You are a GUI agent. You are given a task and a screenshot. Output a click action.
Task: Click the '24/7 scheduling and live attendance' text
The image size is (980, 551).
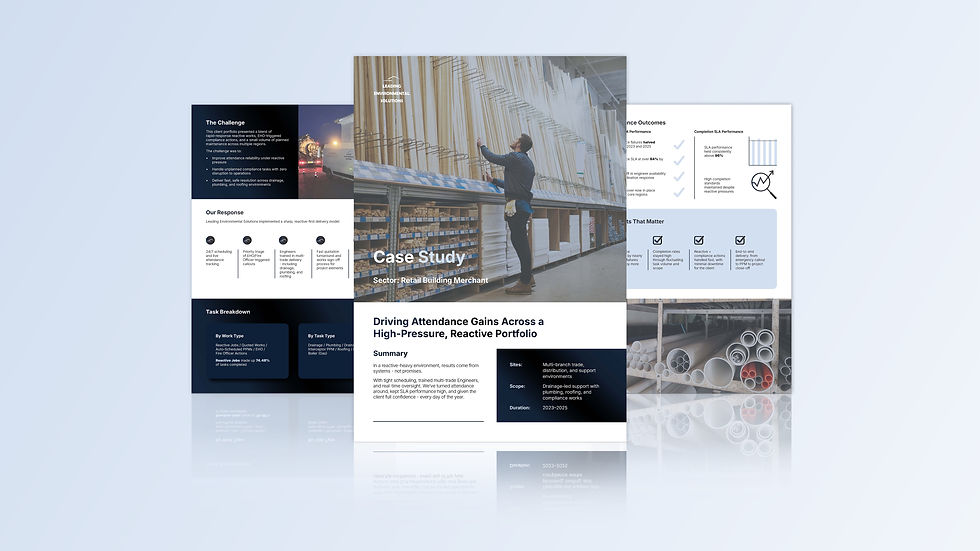click(219, 258)
